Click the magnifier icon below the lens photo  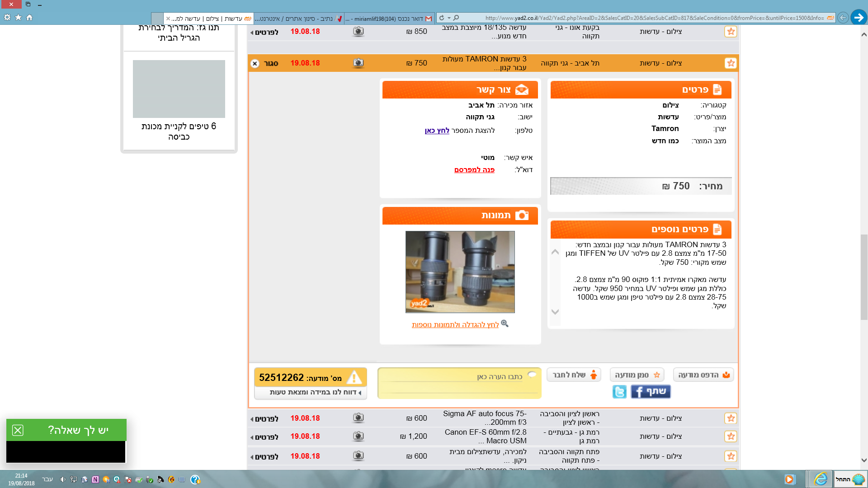[505, 324]
